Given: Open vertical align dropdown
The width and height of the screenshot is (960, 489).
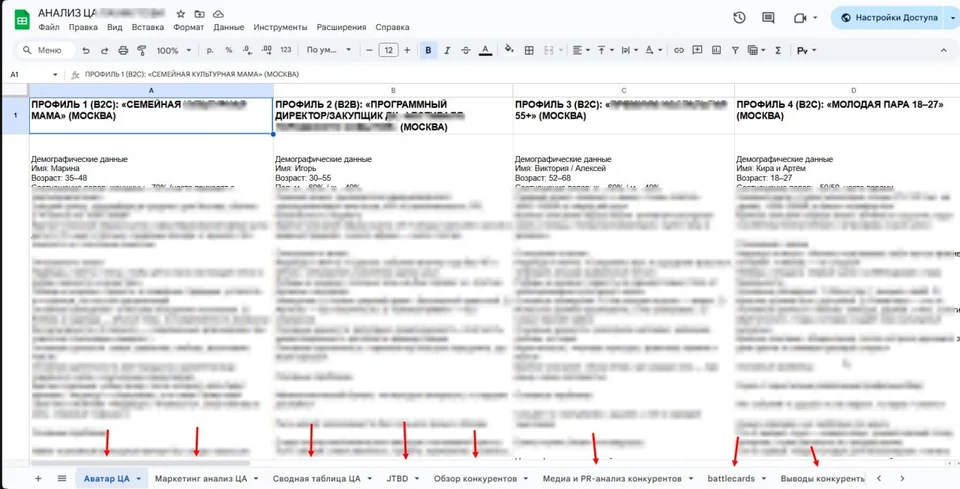Looking at the screenshot, I should coord(605,50).
